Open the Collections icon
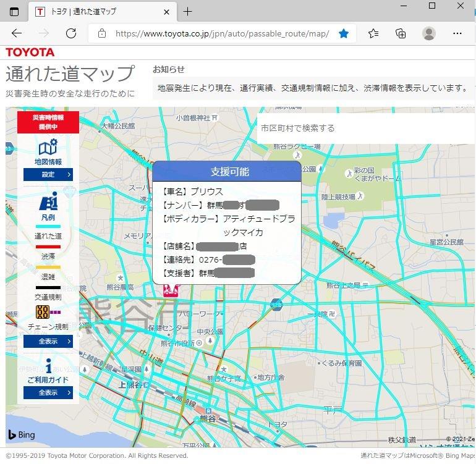The image size is (476, 464). coord(401,33)
